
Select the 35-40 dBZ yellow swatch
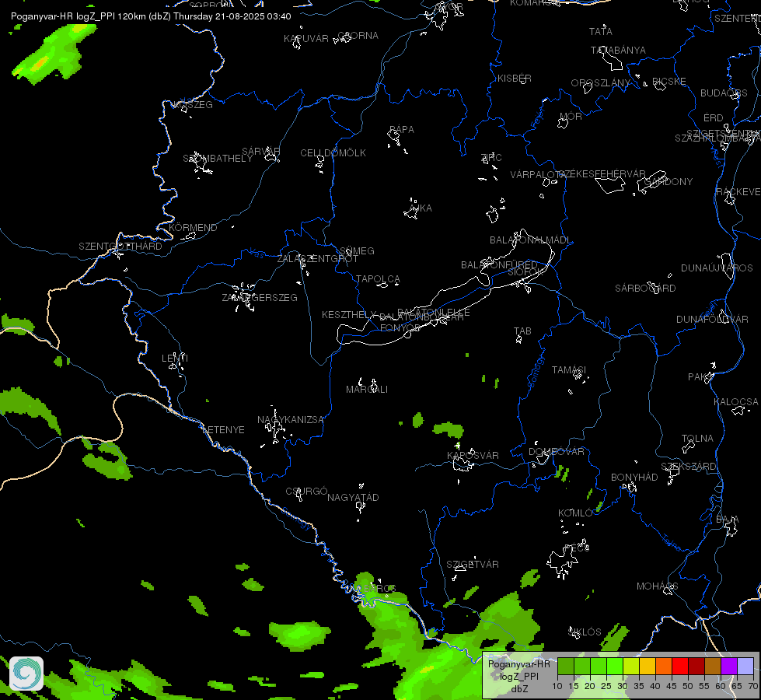pyautogui.click(x=648, y=666)
